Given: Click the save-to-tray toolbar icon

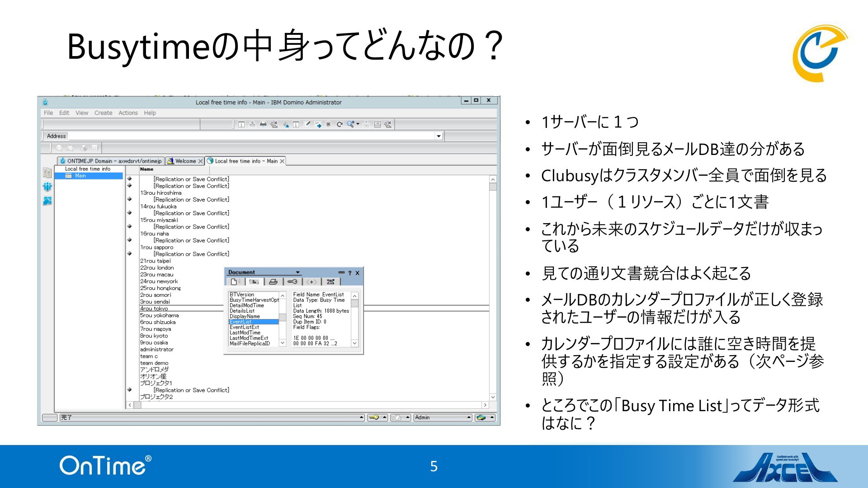Looking at the screenshot, I should pyautogui.click(x=252, y=124).
